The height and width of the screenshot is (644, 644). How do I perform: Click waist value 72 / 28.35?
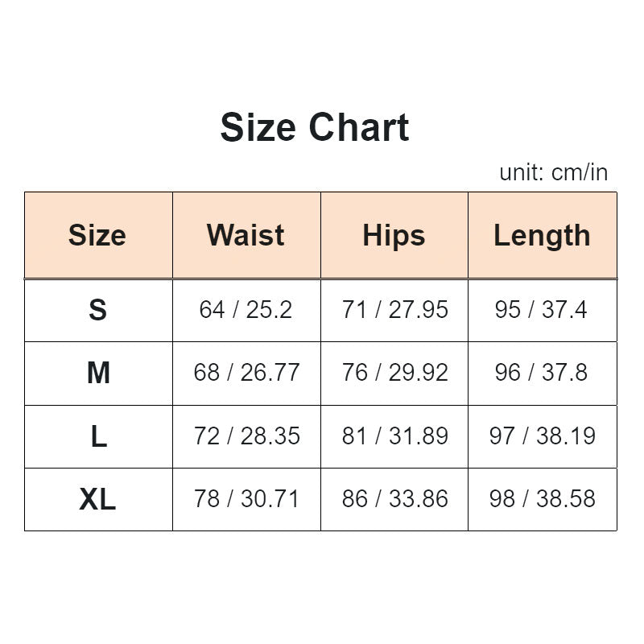(246, 436)
